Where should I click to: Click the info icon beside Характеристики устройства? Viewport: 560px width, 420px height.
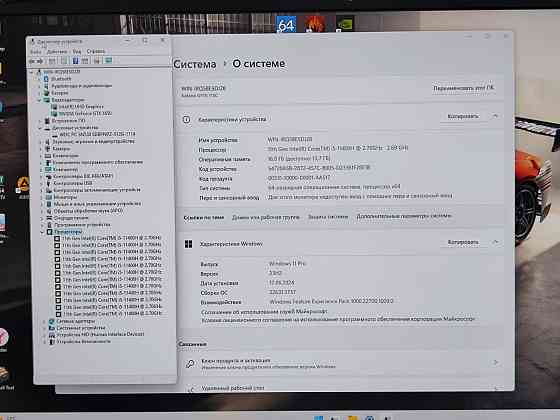pos(186,120)
